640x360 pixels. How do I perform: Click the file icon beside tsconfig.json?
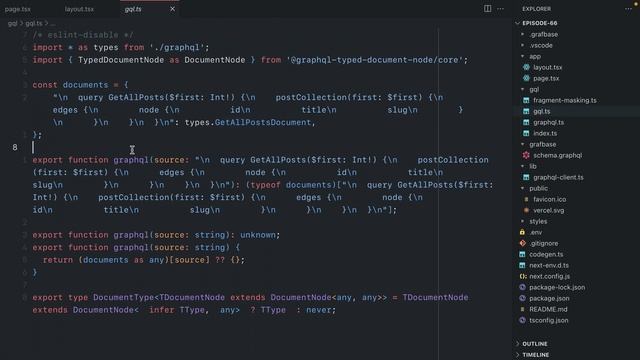click(x=522, y=320)
